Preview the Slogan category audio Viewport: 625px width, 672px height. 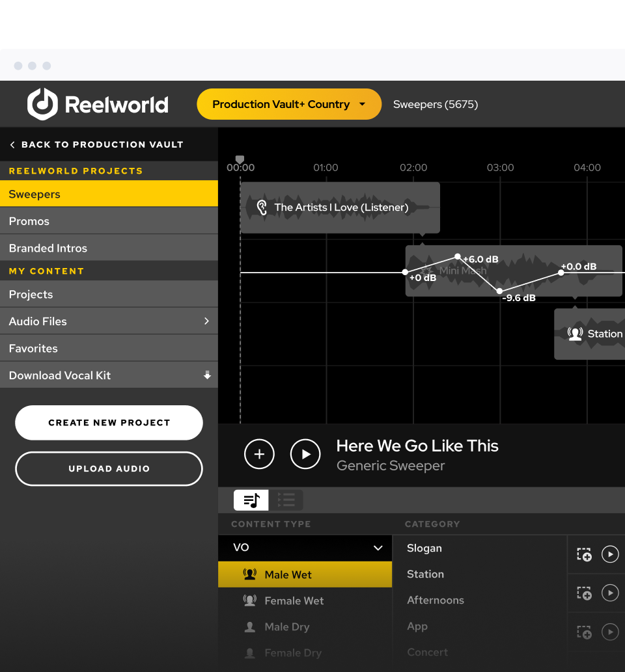pos(610,554)
